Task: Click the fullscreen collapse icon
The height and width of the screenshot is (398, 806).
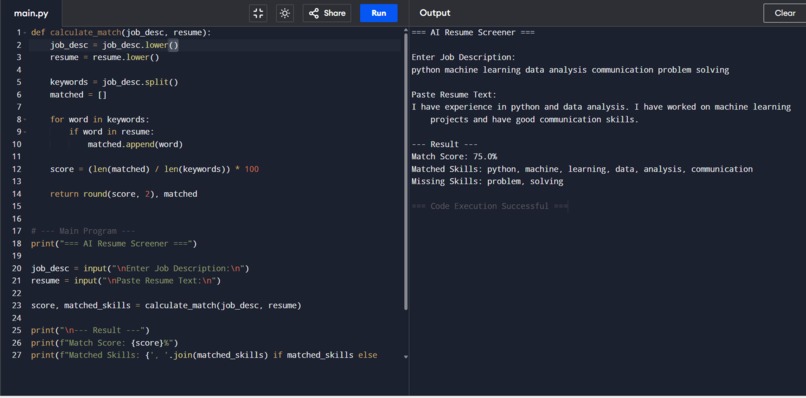Action: coord(258,13)
